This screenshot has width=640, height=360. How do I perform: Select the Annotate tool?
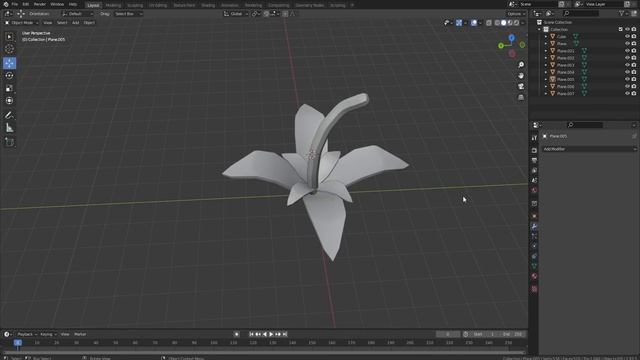tap(9, 115)
